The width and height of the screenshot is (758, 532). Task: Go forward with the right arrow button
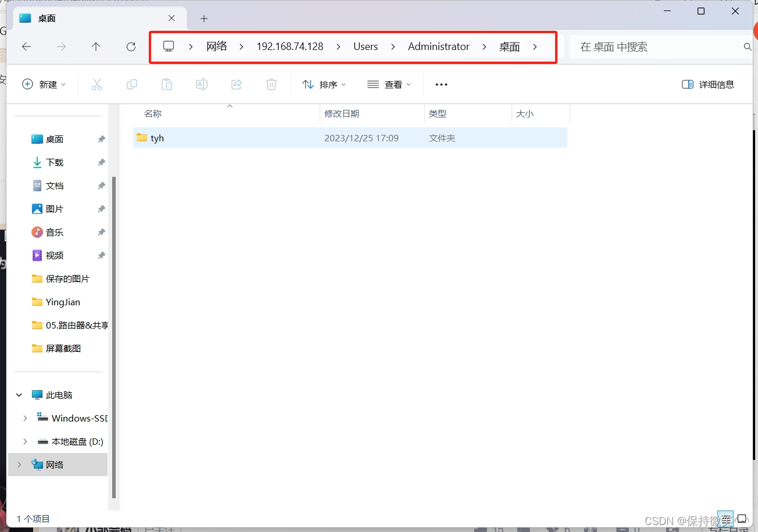[x=62, y=47]
